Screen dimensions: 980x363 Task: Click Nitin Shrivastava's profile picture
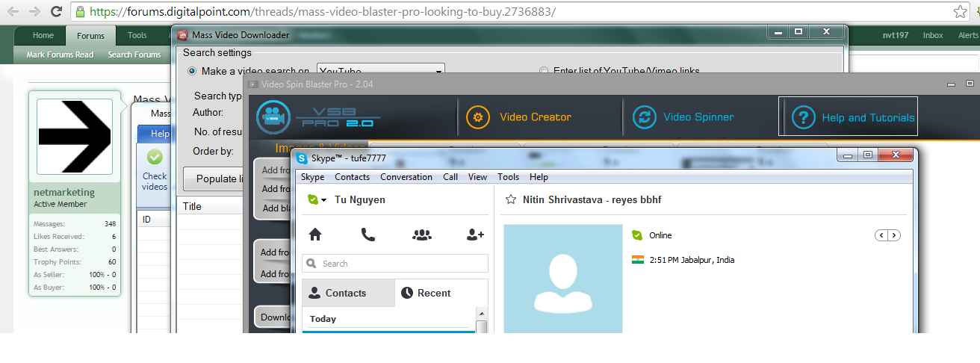pos(563,279)
